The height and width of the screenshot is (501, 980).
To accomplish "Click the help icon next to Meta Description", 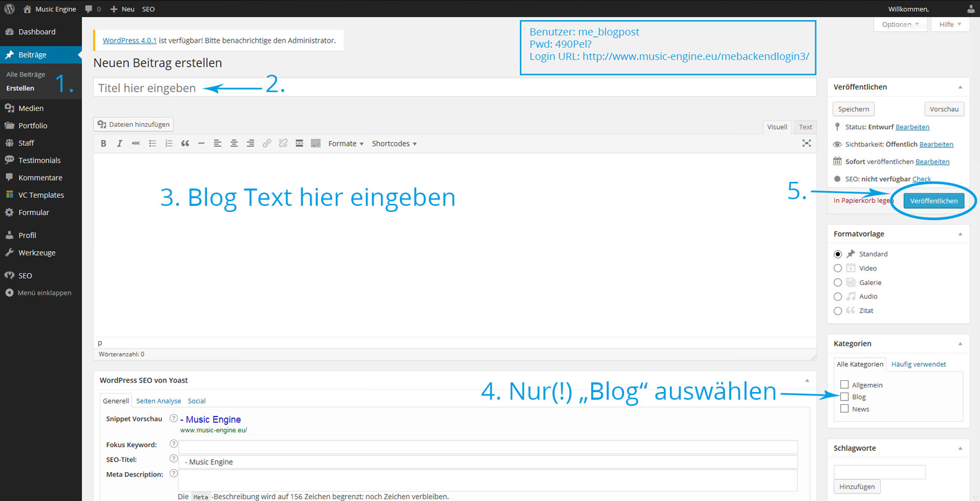I will tap(173, 473).
